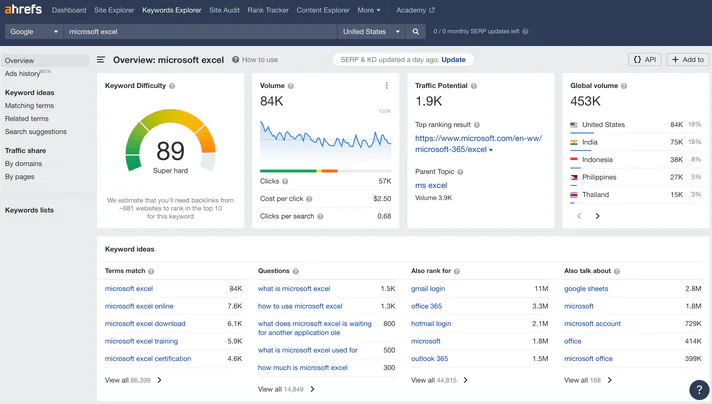Click the volume trend chart
Image resolution: width=712 pixels, height=404 pixels.
(325, 138)
